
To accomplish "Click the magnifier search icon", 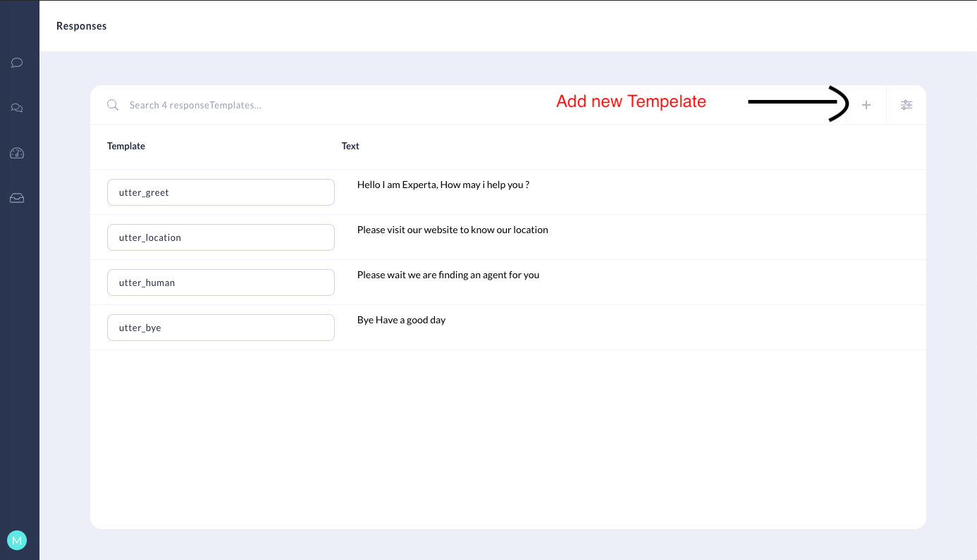I will [113, 105].
